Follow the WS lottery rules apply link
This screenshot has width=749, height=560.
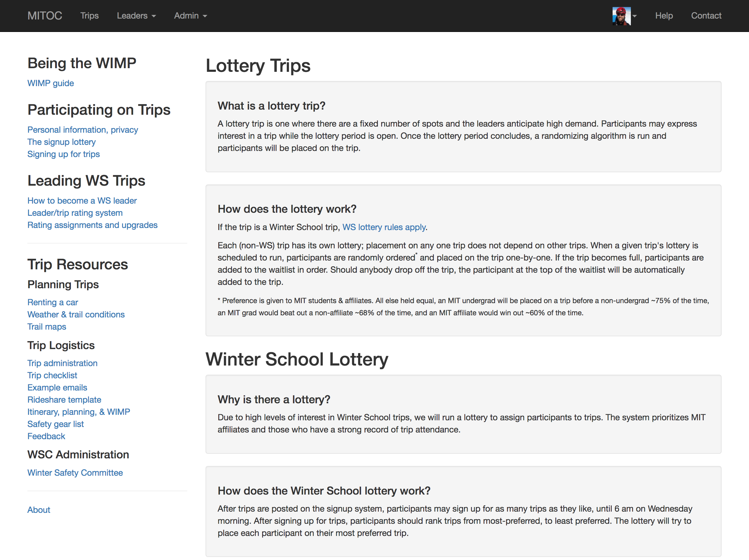point(384,227)
